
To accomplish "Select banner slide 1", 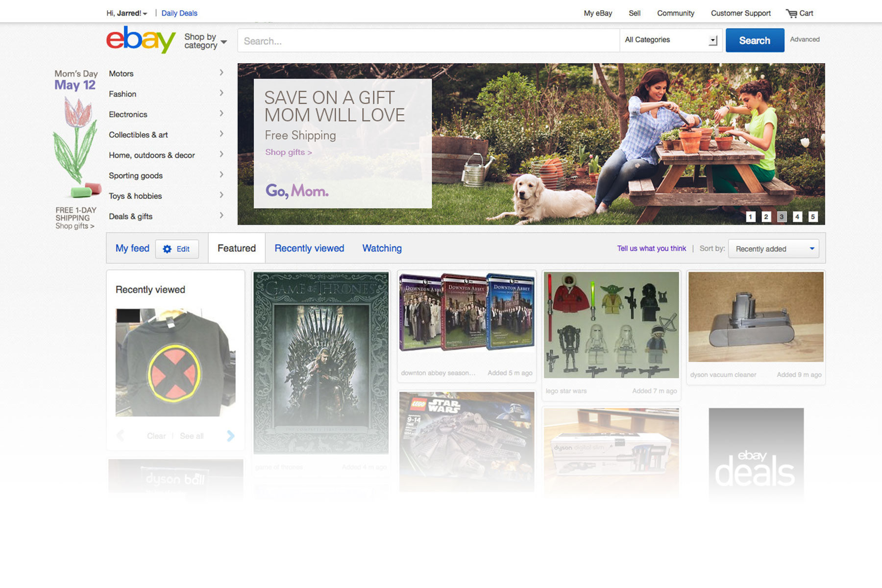I will coord(751,217).
